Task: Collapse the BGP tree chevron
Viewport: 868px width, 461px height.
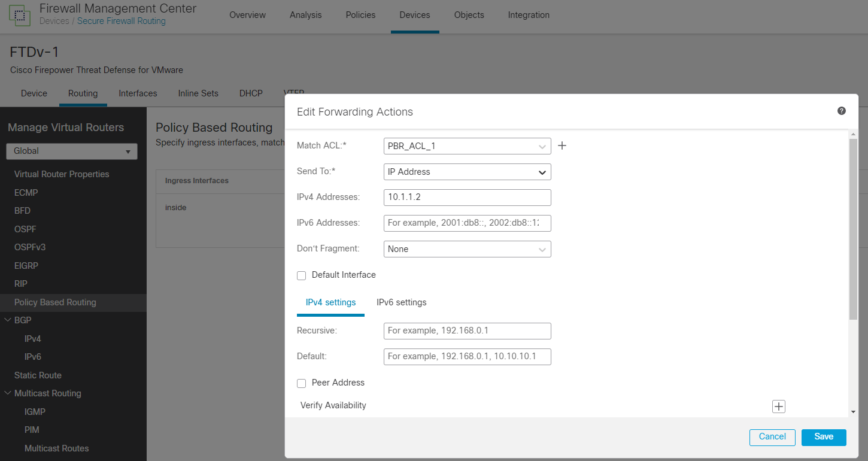Action: pos(8,320)
